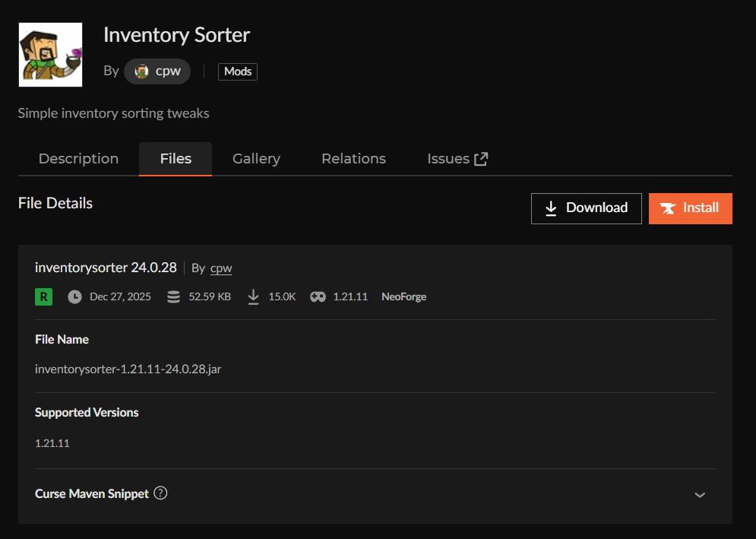
Task: Click cpw's avatar icon in the author chip
Action: coord(141,71)
